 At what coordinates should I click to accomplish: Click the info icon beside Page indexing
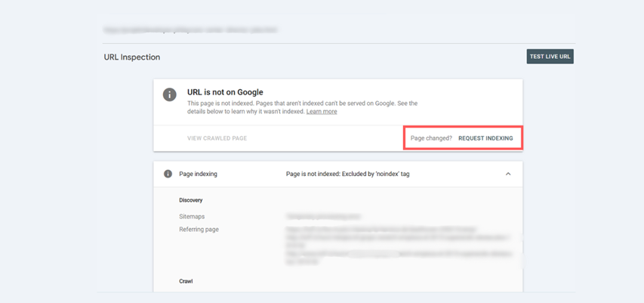[x=168, y=174]
